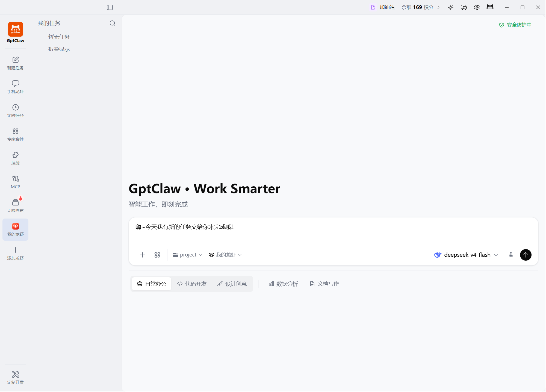This screenshot has width=546, height=392.
Task: Open the 技能 skills page
Action: [x=16, y=158]
